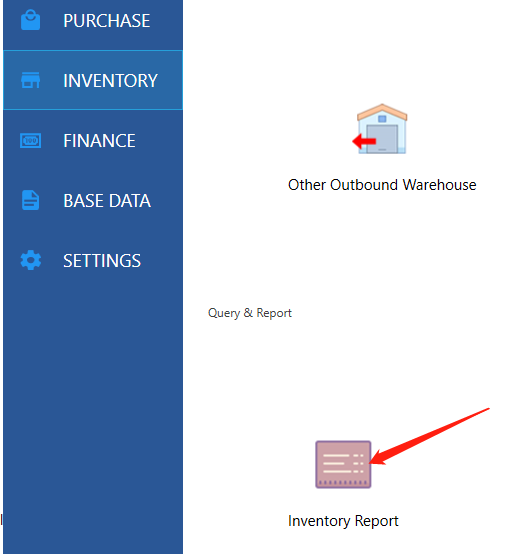509x554 pixels.
Task: Click the Other Outbound Warehouse text label
Action: [x=382, y=185]
